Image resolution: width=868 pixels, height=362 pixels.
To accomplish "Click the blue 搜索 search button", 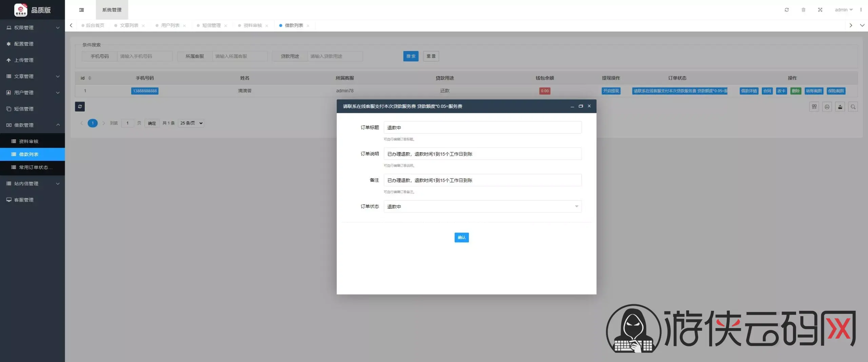I will coord(411,56).
